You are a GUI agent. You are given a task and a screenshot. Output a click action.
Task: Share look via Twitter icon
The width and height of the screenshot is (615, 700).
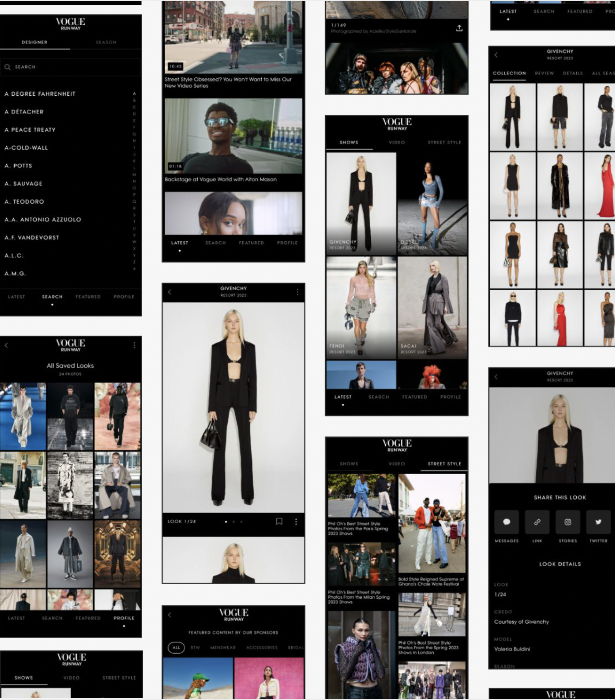598,522
